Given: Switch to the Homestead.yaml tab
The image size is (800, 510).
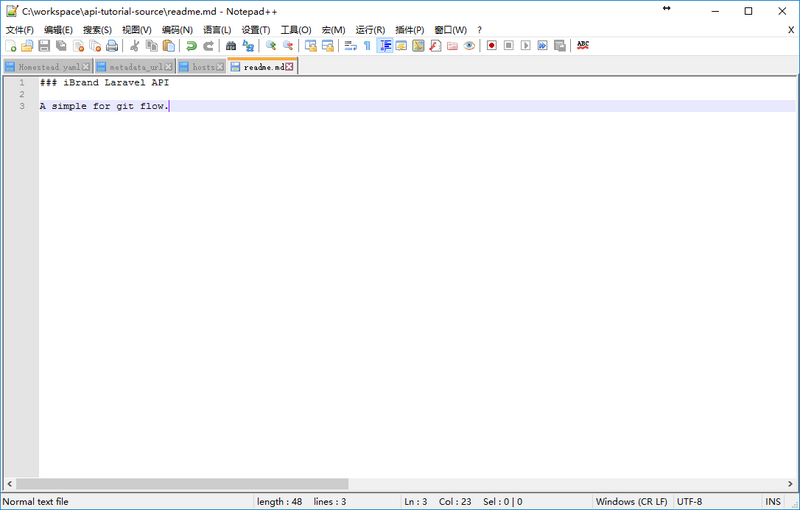Looking at the screenshot, I should coord(49,67).
